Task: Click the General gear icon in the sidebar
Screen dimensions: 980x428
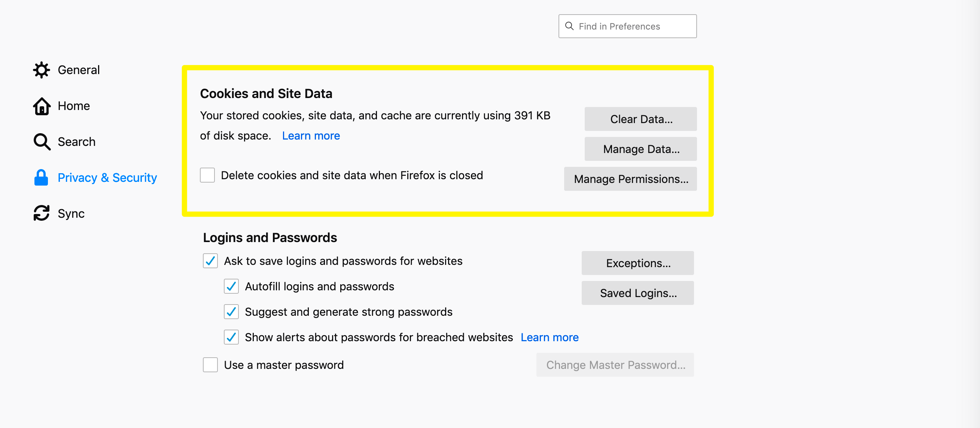Action: [x=41, y=70]
